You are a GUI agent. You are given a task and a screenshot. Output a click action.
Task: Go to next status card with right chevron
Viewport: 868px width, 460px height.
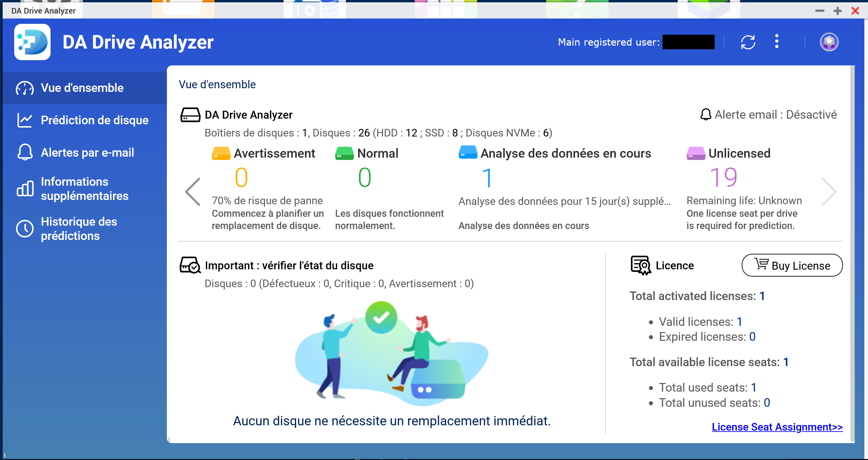(x=829, y=192)
